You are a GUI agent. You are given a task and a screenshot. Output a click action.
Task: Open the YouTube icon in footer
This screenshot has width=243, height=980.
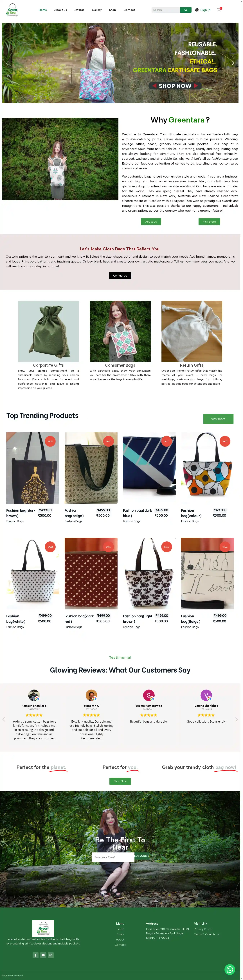point(43,955)
